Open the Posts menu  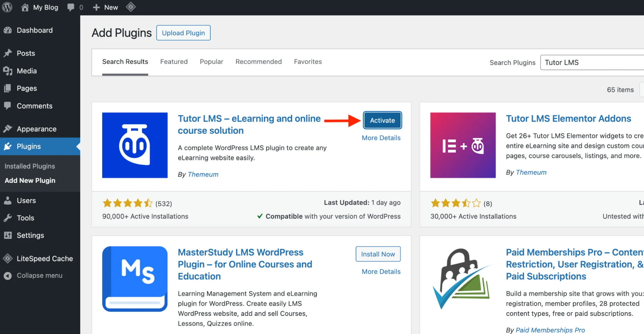26,53
